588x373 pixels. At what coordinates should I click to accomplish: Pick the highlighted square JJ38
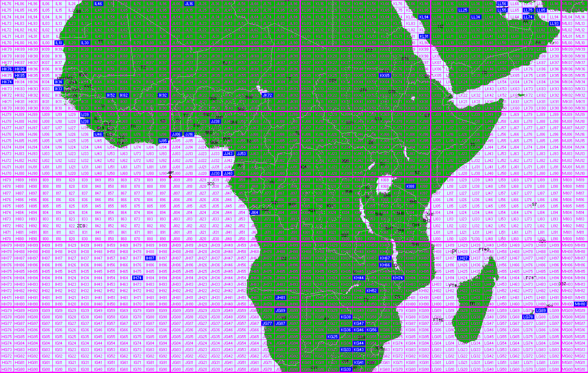215,121
